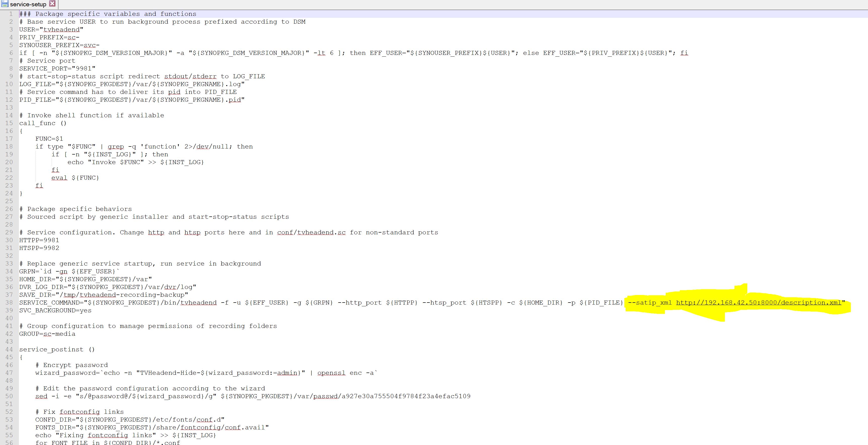Click the wizard_password= openssl line
The image size is (868, 445).
tap(207, 373)
